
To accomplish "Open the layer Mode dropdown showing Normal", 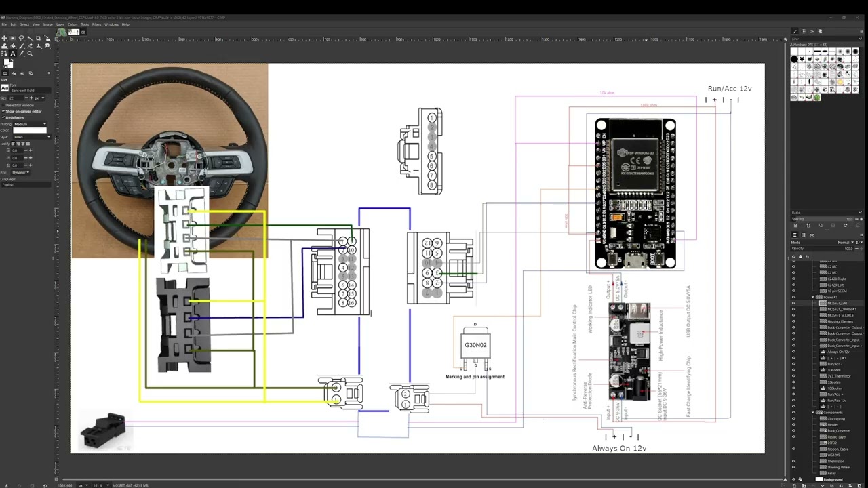I will point(845,242).
